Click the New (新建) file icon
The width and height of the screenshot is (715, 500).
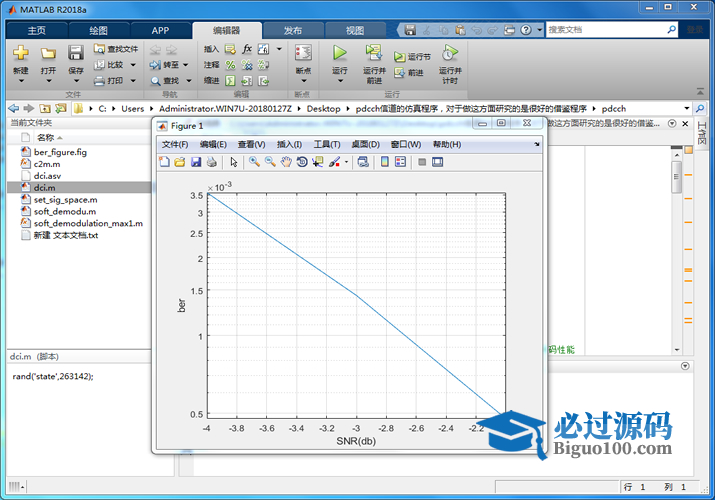pos(21,53)
